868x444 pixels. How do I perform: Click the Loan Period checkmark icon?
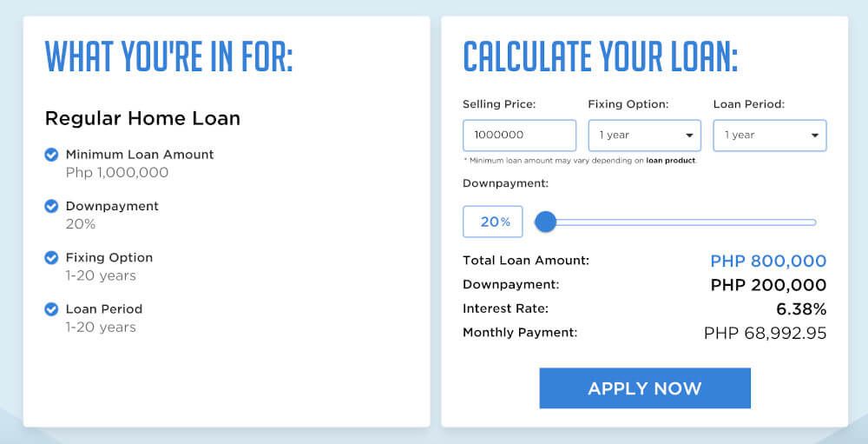click(51, 309)
